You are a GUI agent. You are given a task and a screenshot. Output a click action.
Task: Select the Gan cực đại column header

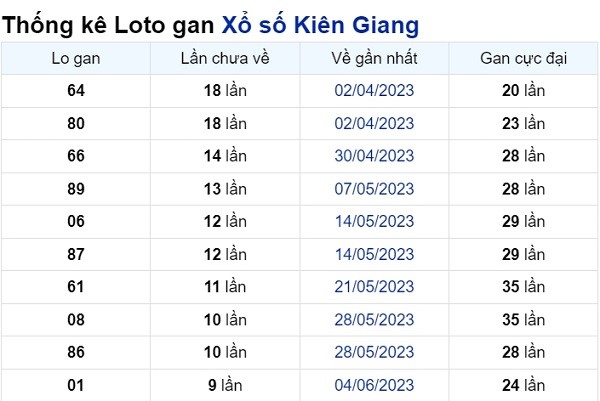523,59
